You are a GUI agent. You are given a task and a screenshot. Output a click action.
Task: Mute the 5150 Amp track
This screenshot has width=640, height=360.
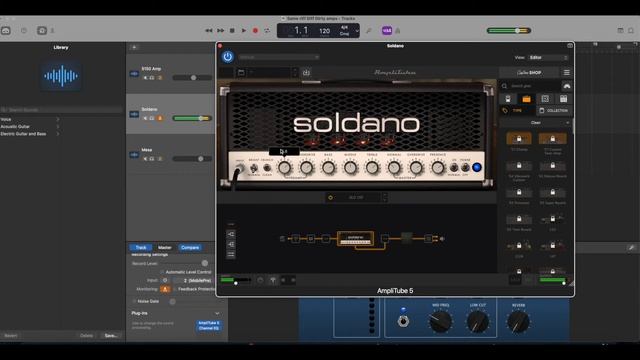145,78
